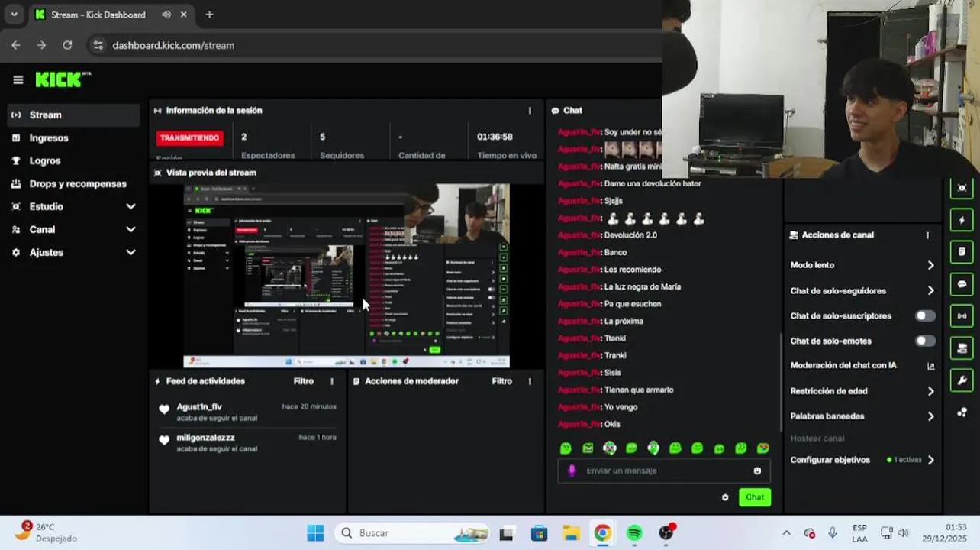
Task: Open the hamburger menu beside the Kick logo
Action: point(18,79)
